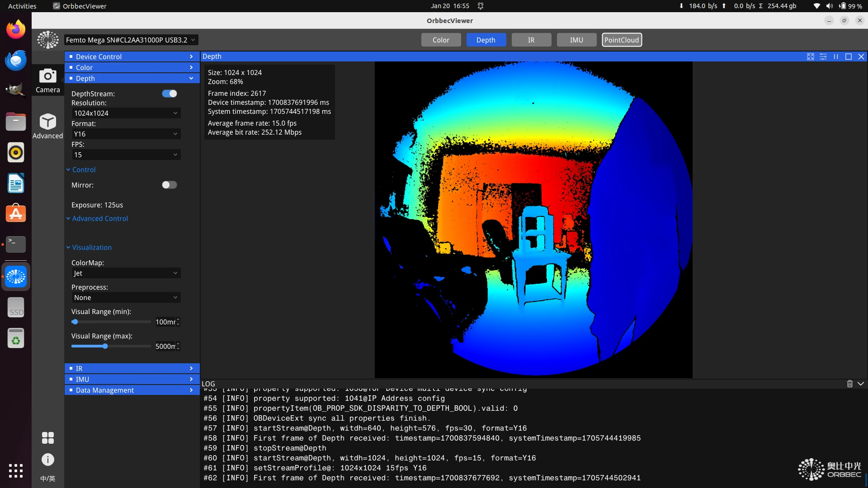Open LibreOffice Writer from the dock

16,183
